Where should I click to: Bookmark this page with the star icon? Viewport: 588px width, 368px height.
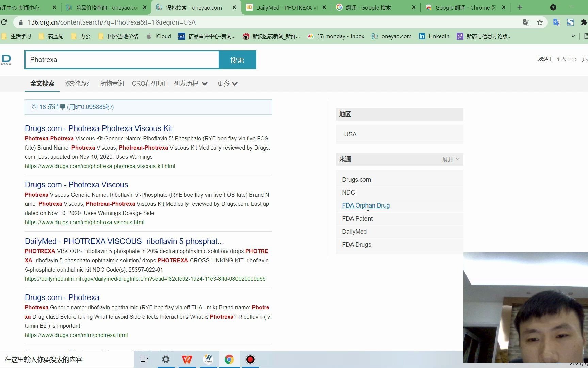540,22
